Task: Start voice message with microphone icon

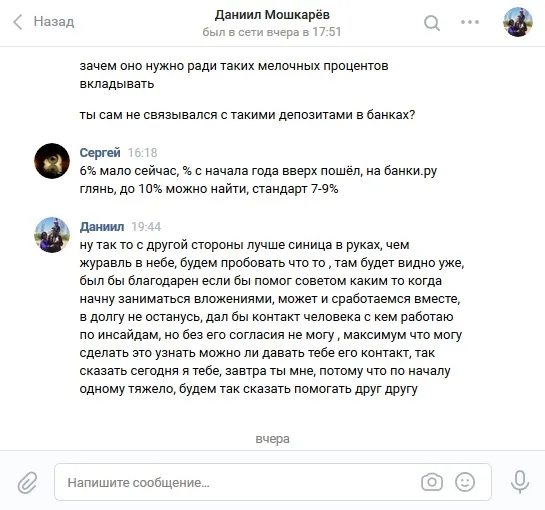Action: 520,482
